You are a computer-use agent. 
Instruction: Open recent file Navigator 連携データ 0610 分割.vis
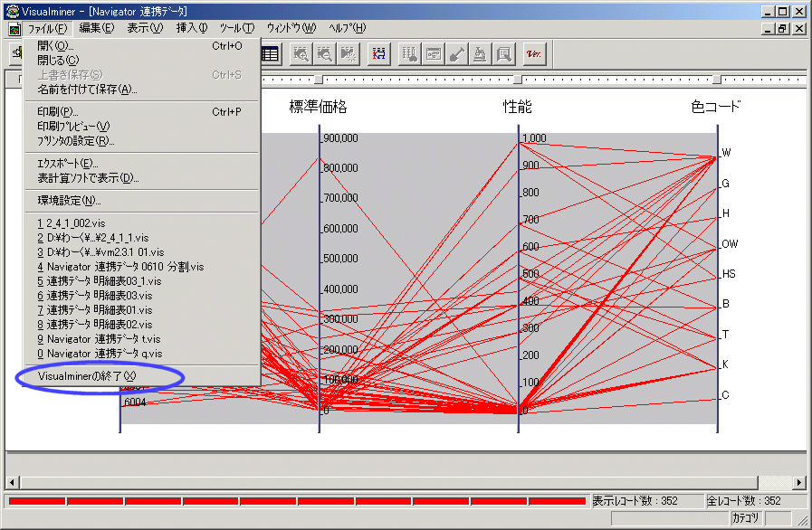(141, 267)
